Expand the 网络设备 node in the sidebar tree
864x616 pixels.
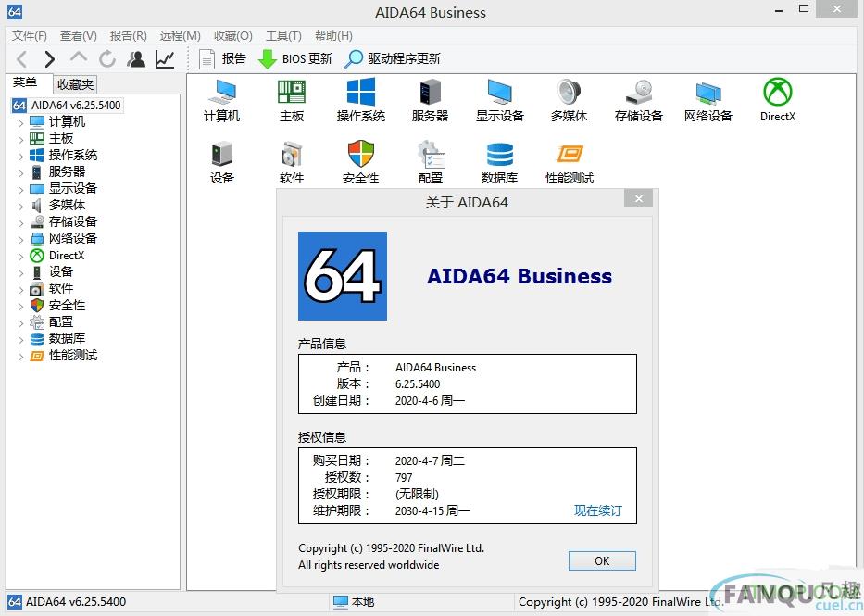click(21, 240)
